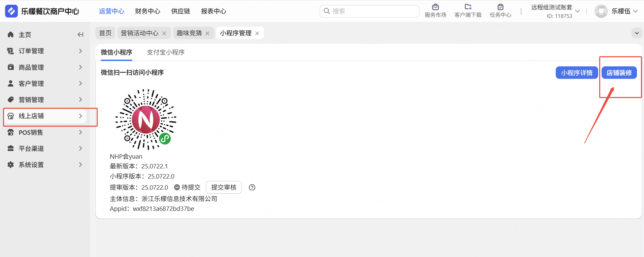Viewport: 644px width, 257px height.
Task: Expand POS销售 chevron
Action: (80, 132)
